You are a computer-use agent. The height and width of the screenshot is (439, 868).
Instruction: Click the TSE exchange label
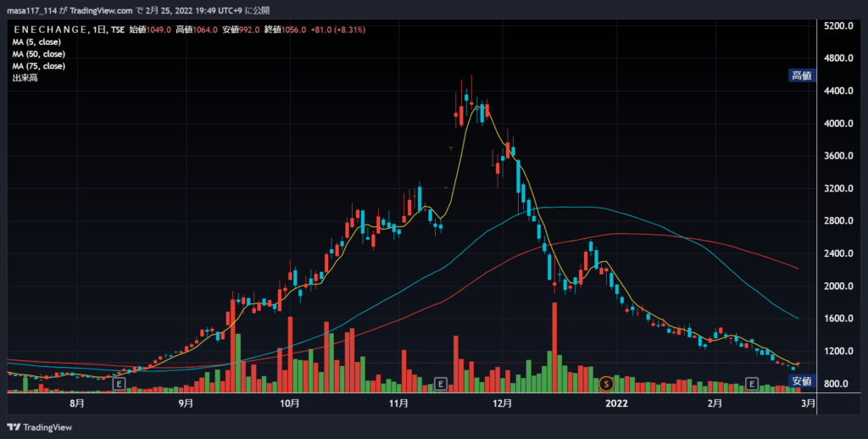117,30
